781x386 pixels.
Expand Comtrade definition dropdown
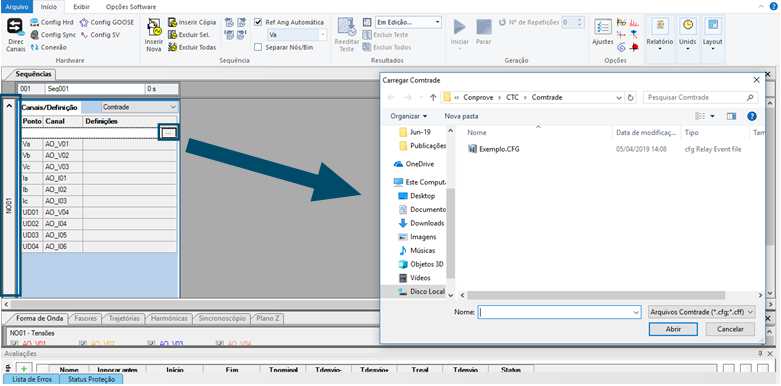[x=173, y=107]
